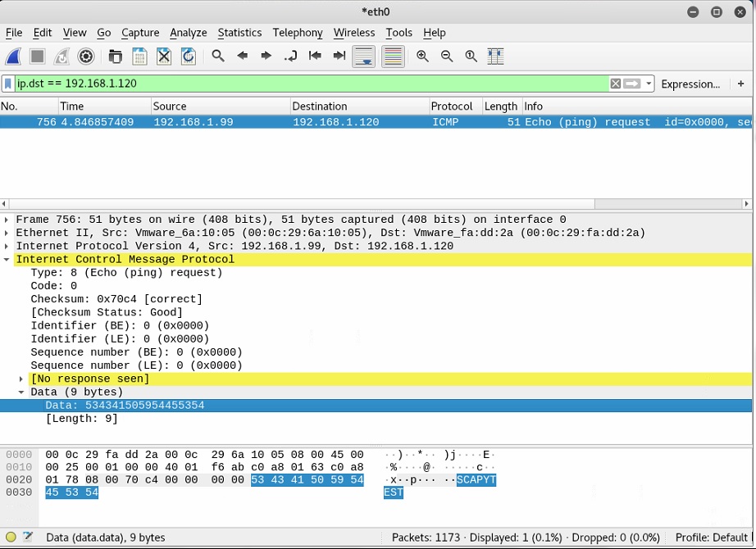
Task: Start a new capture with the blue shark fin
Action: 15,56
